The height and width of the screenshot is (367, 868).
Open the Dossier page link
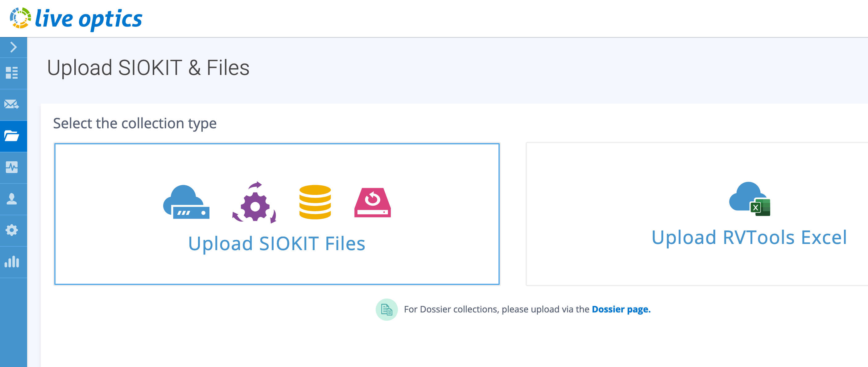tap(621, 309)
